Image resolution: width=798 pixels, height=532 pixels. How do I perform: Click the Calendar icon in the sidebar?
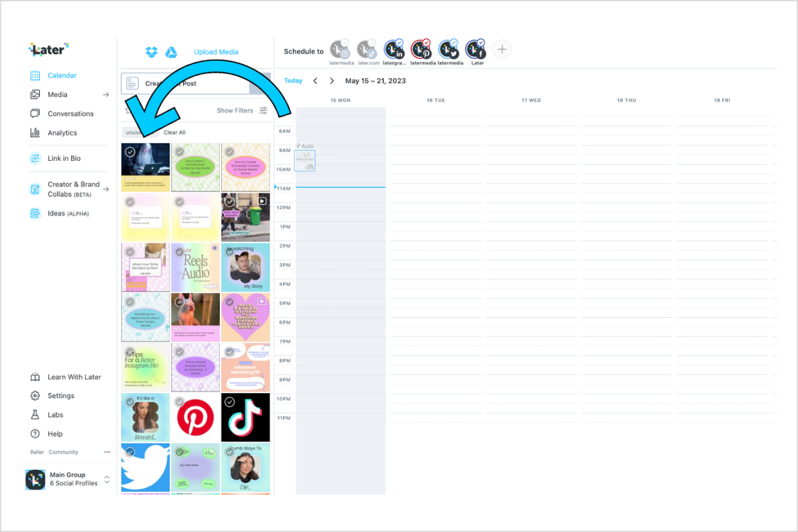click(35, 75)
